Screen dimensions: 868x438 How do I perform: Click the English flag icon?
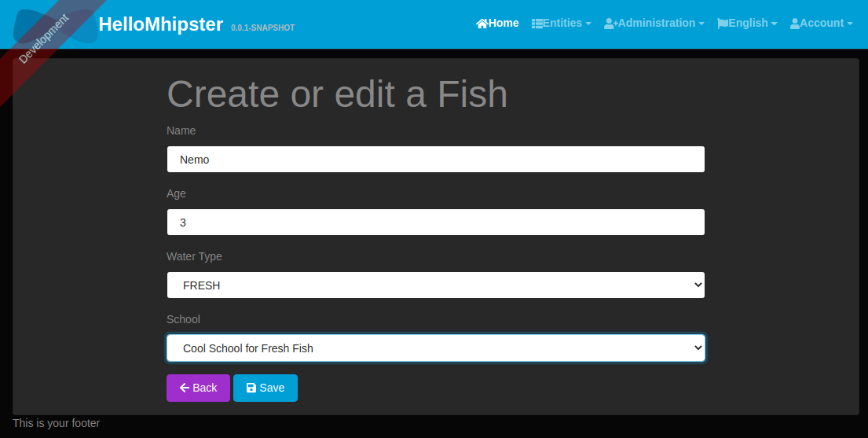tap(723, 24)
